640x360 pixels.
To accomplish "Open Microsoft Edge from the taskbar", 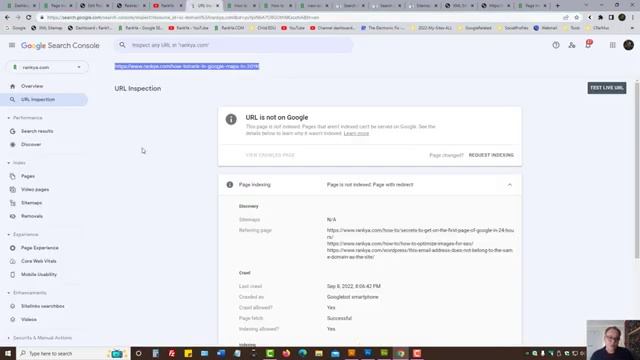I will (302, 353).
